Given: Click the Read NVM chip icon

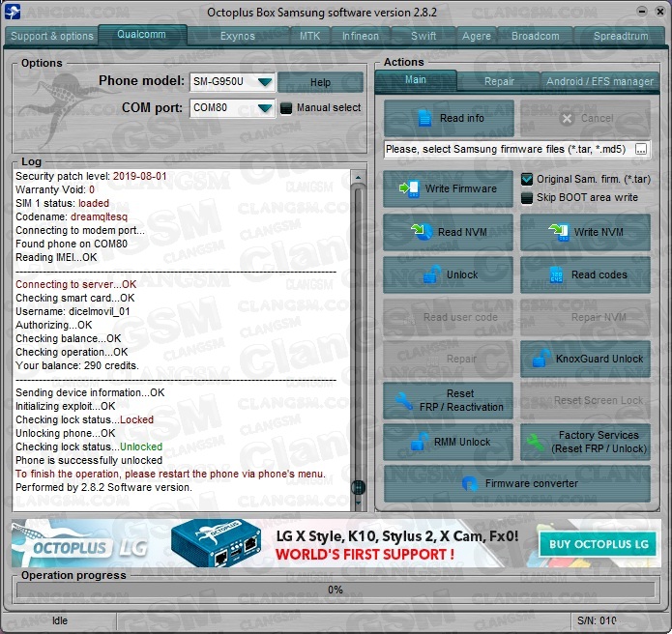Looking at the screenshot, I should click(423, 231).
